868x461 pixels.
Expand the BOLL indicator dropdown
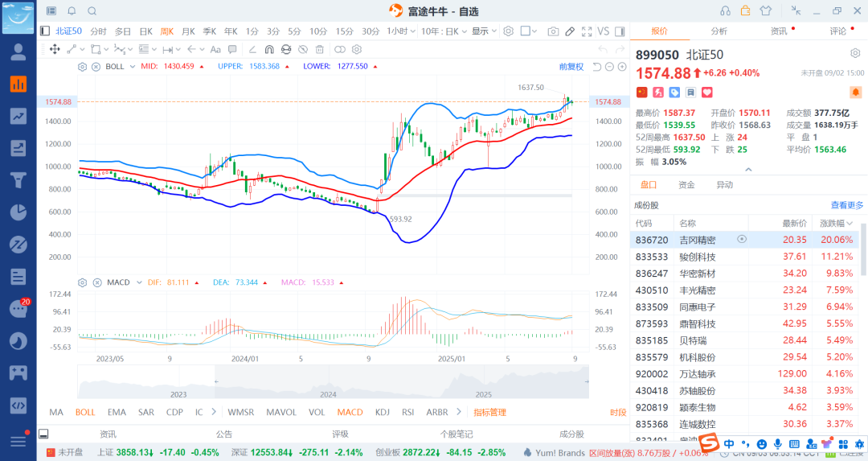(133, 67)
